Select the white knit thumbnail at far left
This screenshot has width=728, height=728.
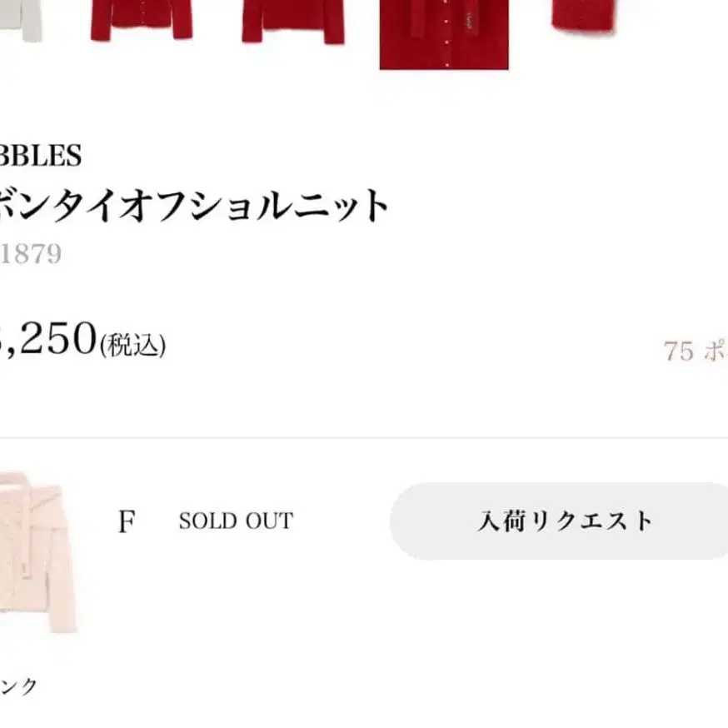coord(21,18)
